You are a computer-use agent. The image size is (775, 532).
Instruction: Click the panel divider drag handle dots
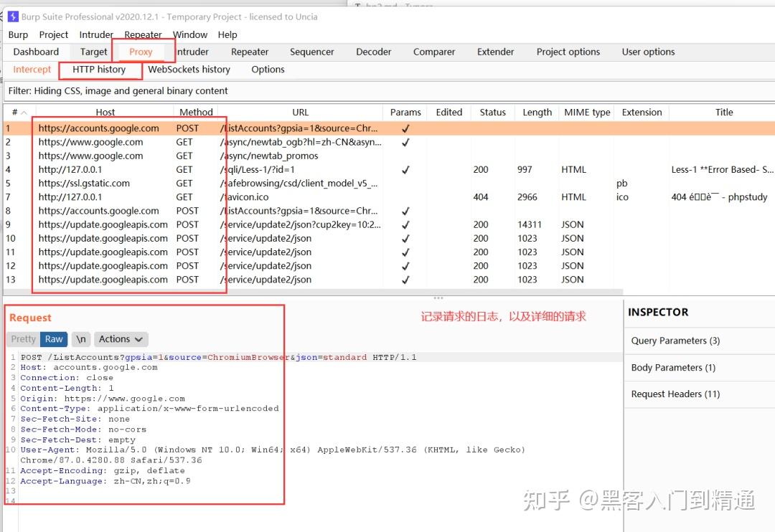click(x=438, y=298)
